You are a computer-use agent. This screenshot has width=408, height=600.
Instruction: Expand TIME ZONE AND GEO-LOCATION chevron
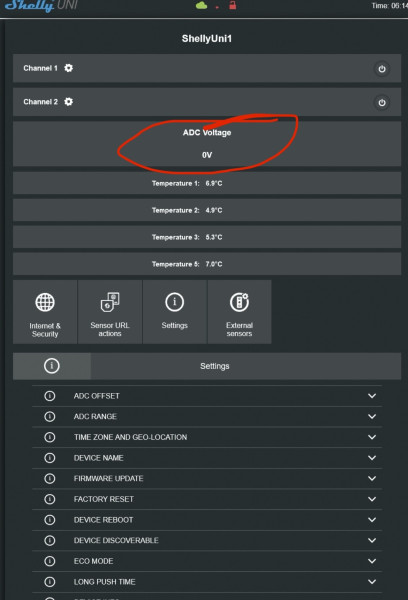372,437
